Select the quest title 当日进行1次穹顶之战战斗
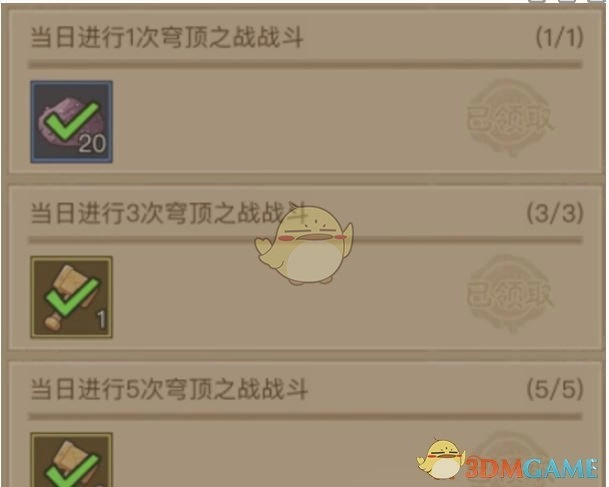The width and height of the screenshot is (609, 487). [x=167, y=38]
